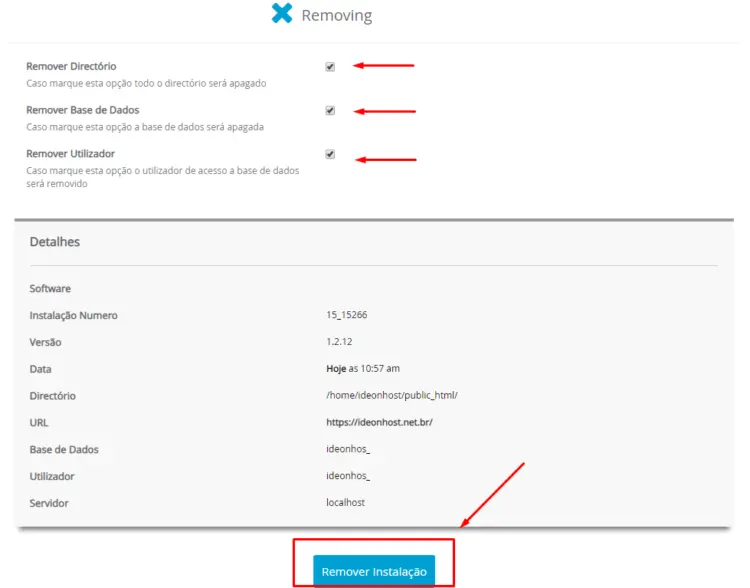The height and width of the screenshot is (588, 750).
Task: Disable the Remover Utilizador checkbox
Action: pyautogui.click(x=330, y=155)
